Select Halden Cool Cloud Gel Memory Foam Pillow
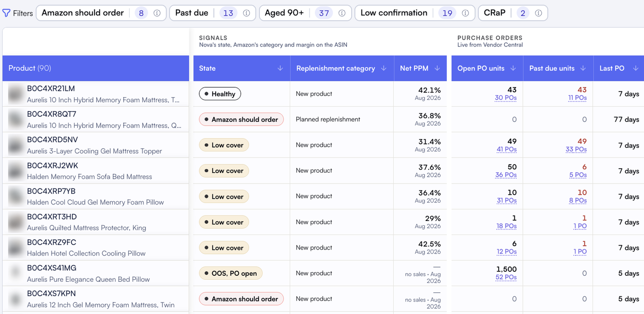This screenshot has width=644, height=314. click(95, 202)
